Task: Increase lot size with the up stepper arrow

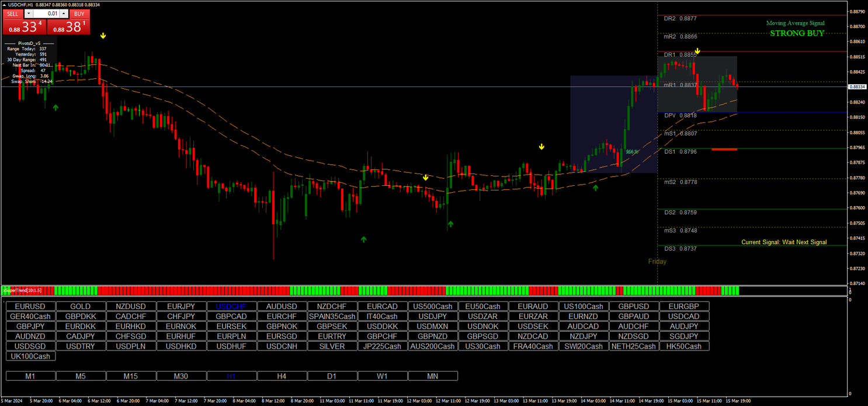Action: point(63,13)
